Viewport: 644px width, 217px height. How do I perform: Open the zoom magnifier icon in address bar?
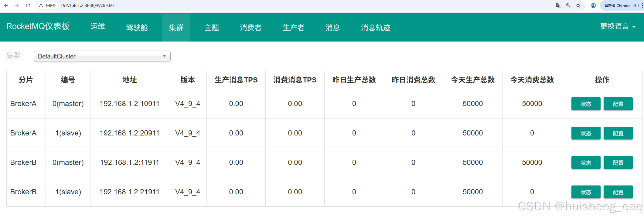coord(568,5)
